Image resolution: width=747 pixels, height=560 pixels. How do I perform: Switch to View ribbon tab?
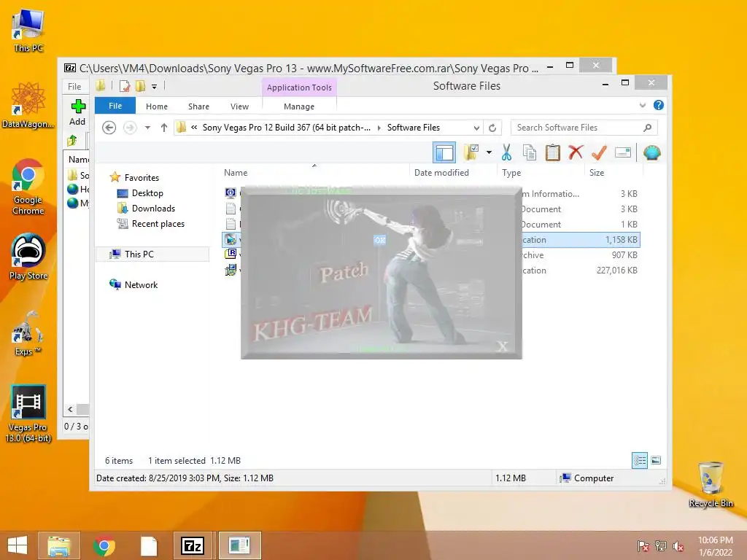click(x=239, y=106)
